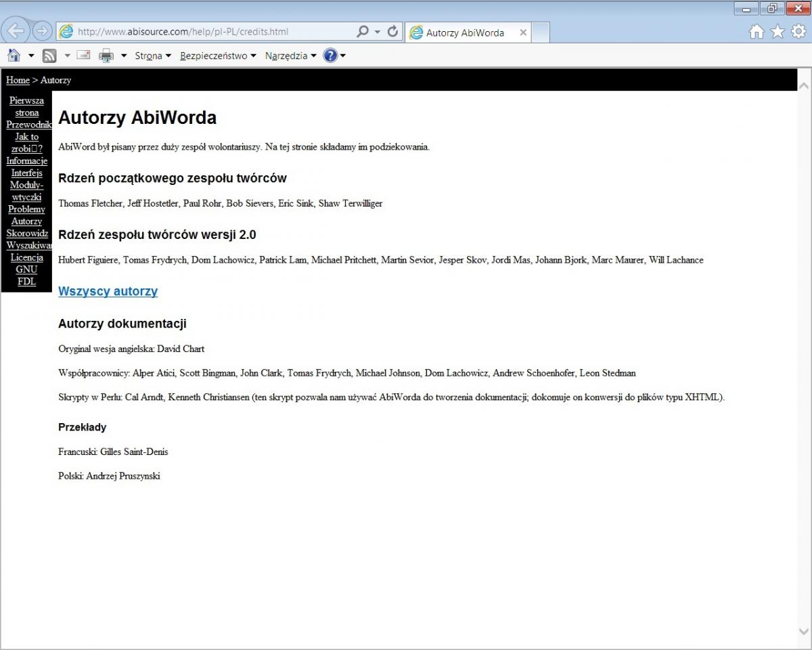The height and width of the screenshot is (650, 812).
Task: Click the search magnifier in address bar
Action: point(363,32)
